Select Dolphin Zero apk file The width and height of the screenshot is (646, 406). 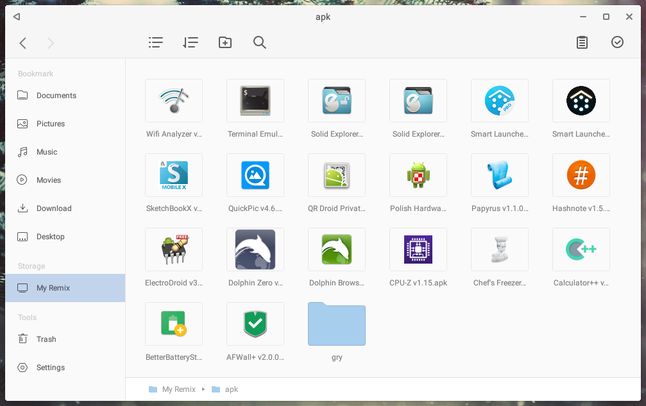[255, 249]
